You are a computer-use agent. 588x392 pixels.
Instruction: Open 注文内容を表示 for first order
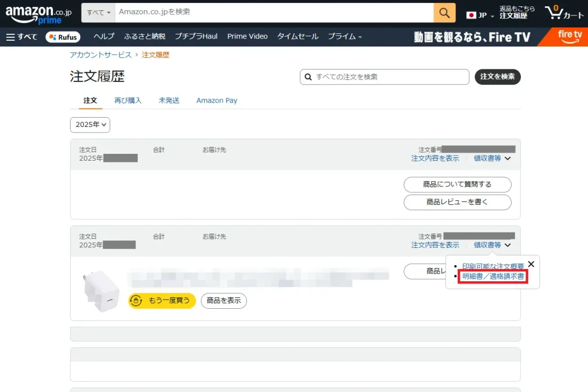click(x=435, y=158)
